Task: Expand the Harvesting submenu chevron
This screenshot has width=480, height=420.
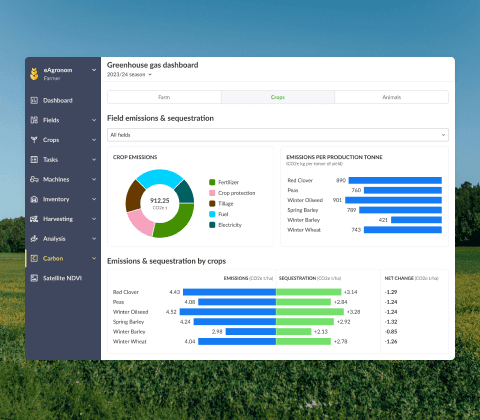Action: point(94,219)
